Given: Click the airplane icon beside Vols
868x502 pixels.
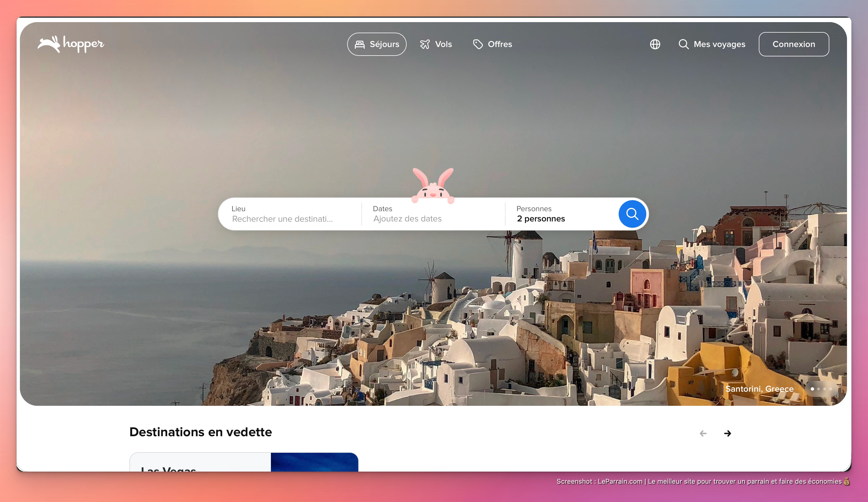Looking at the screenshot, I should pyautogui.click(x=425, y=45).
